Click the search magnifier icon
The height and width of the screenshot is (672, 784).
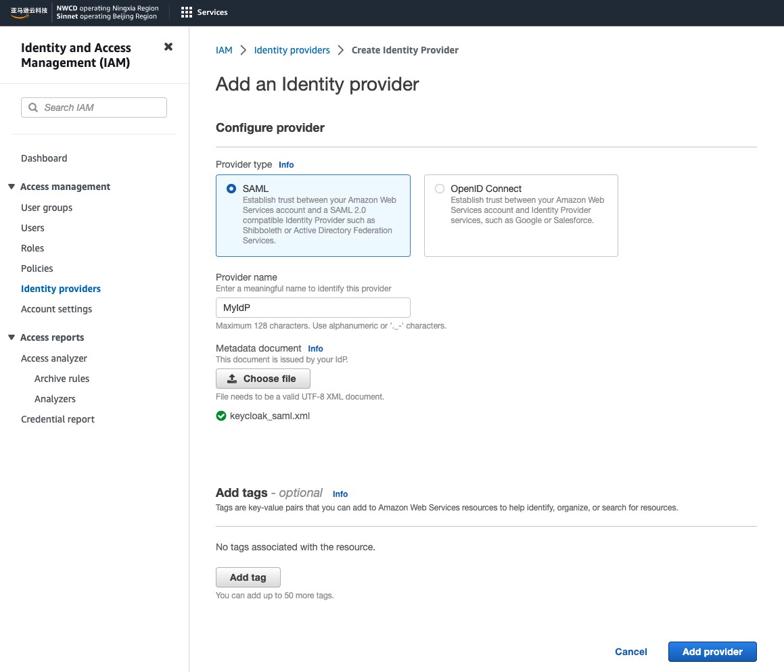coord(33,107)
